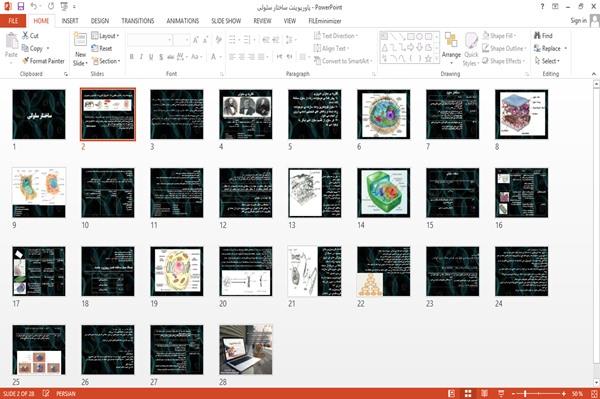Switch to the SLIDE SHOW tab
The image size is (600, 399).
[x=226, y=21]
